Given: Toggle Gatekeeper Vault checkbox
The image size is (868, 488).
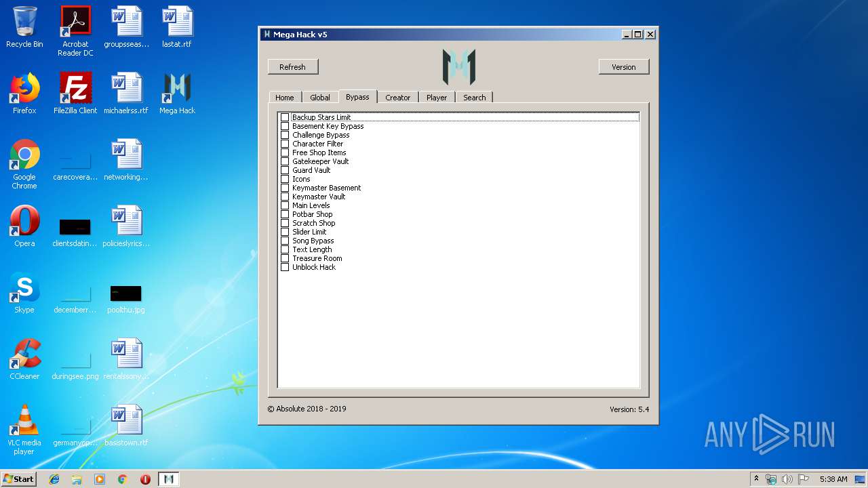Looking at the screenshot, I should [x=285, y=161].
